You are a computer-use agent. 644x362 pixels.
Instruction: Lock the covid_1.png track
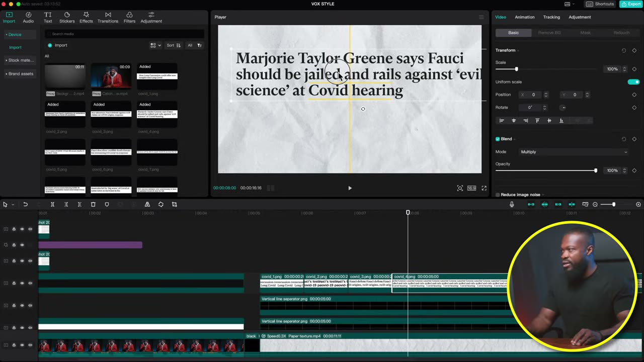tap(14, 283)
